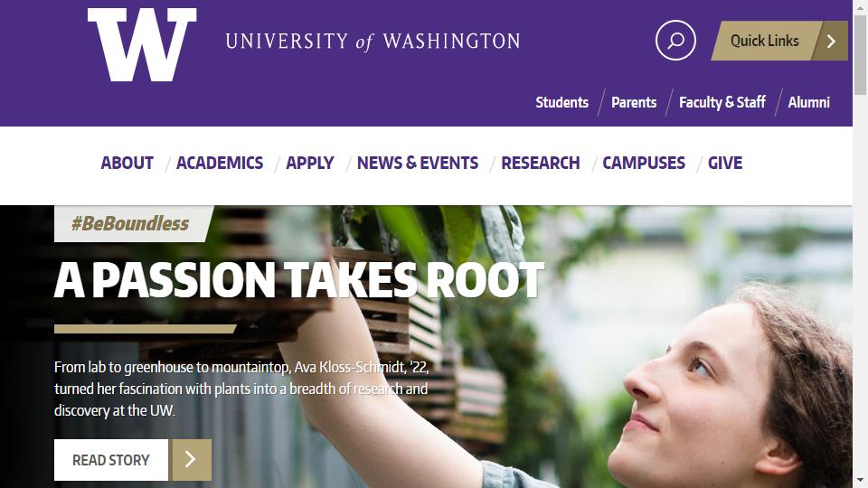Image resolution: width=868 pixels, height=488 pixels.
Task: Select the Research menu item
Action: tap(541, 163)
